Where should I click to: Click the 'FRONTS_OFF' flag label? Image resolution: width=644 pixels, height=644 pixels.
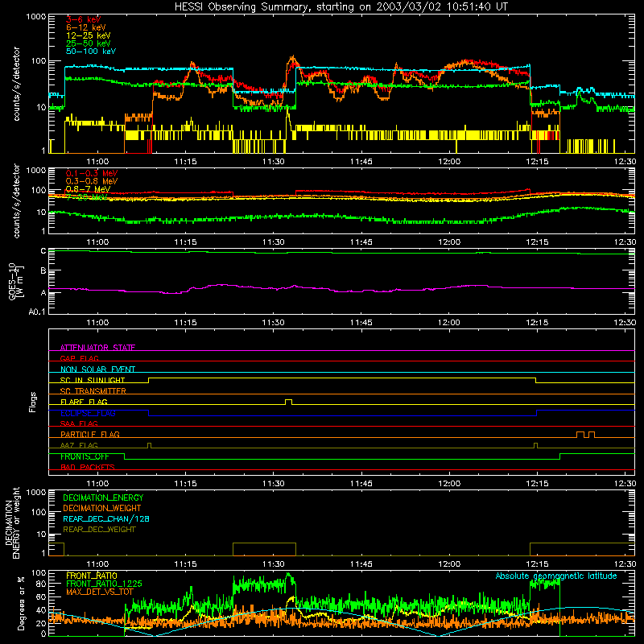85,456
